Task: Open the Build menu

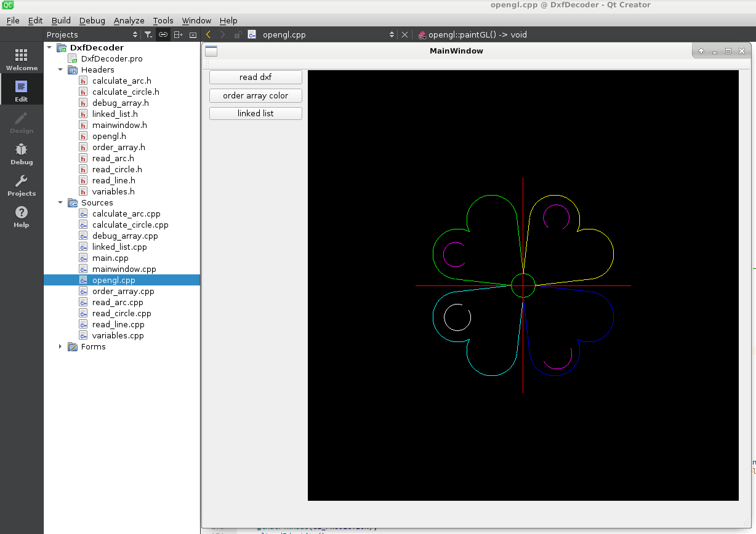Action: click(x=61, y=20)
